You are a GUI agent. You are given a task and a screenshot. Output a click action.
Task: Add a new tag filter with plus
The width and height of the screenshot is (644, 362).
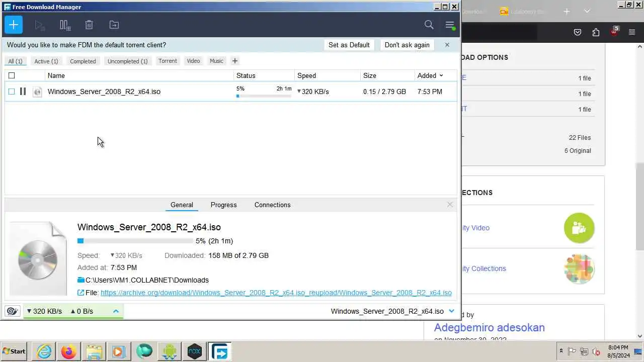pyautogui.click(x=234, y=61)
